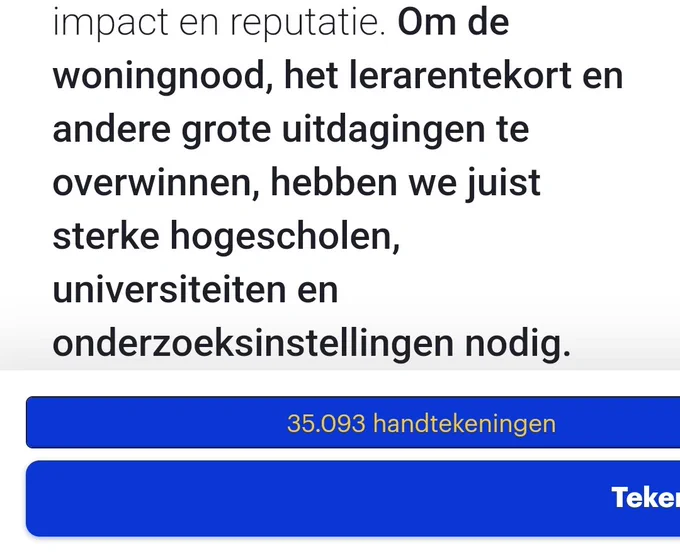Select the 35.093 handtekeningen counter bar
This screenshot has width=680, height=553.
tap(353, 422)
